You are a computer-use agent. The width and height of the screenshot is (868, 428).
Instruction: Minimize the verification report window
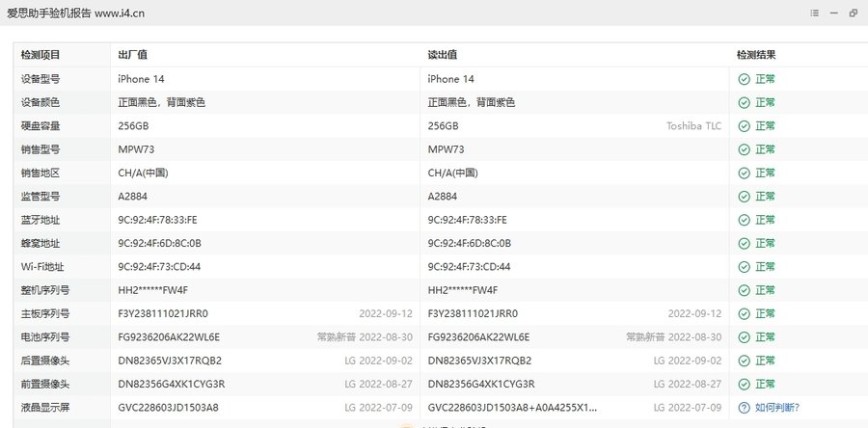(x=833, y=13)
